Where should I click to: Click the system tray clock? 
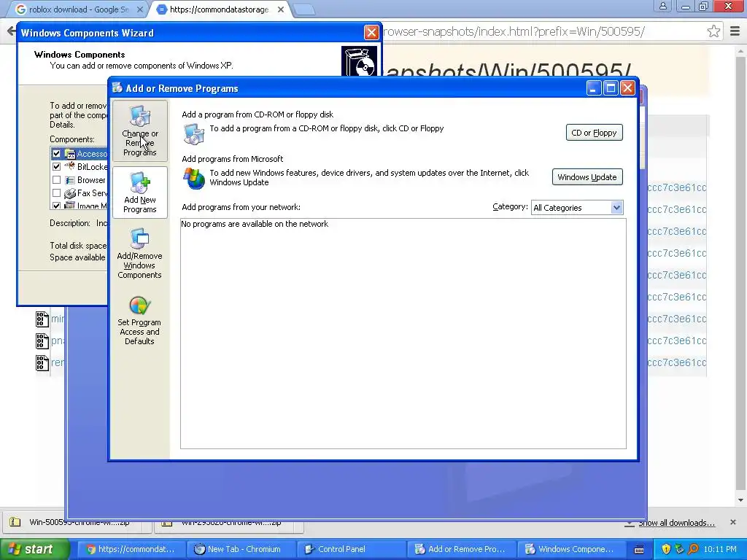coord(720,549)
